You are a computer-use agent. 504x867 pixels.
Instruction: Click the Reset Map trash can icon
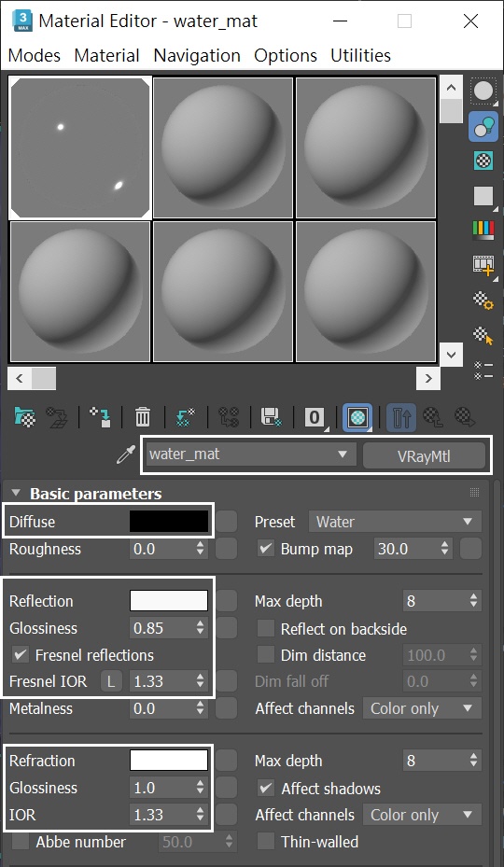coord(143,417)
